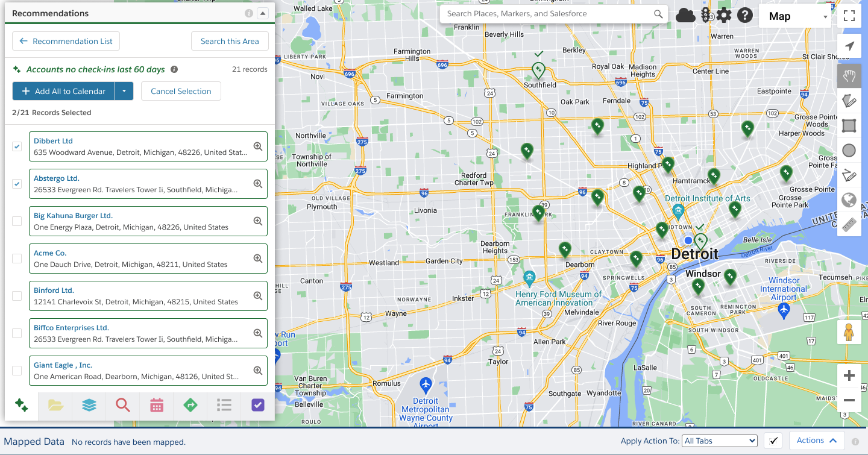Open the Dibbert Ltd account link
Screen dimensions: 868x455
[x=53, y=141]
